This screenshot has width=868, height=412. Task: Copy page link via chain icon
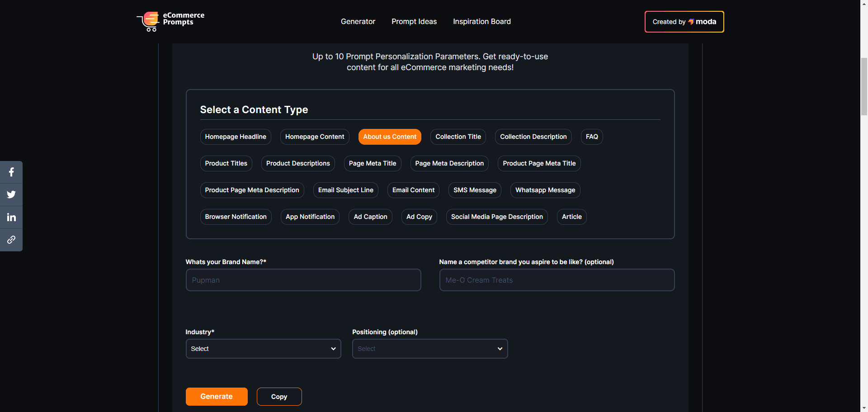(11, 240)
